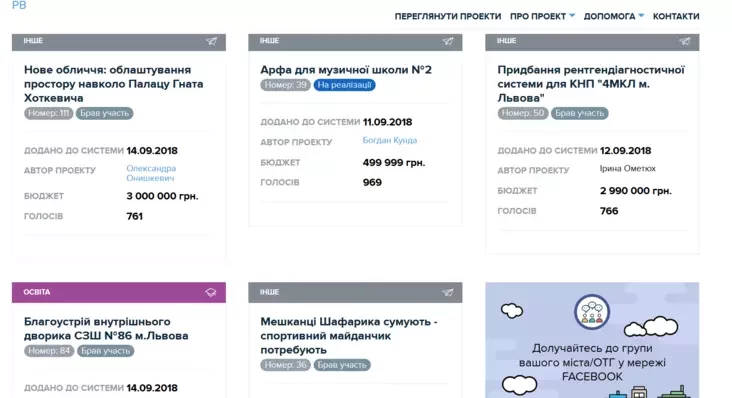The height and width of the screenshot is (398, 732).
Task: Click the graduation cap icon in the ОСВІТА header
Action: click(211, 293)
